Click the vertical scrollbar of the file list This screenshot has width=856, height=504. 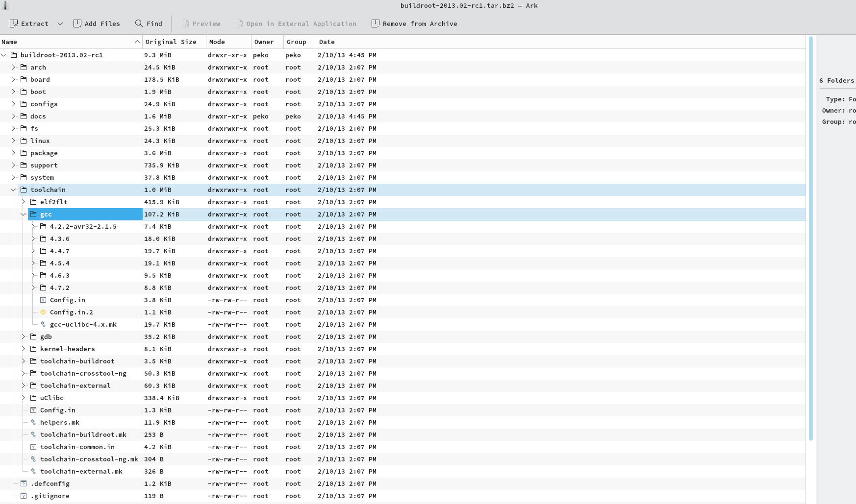(x=811, y=239)
